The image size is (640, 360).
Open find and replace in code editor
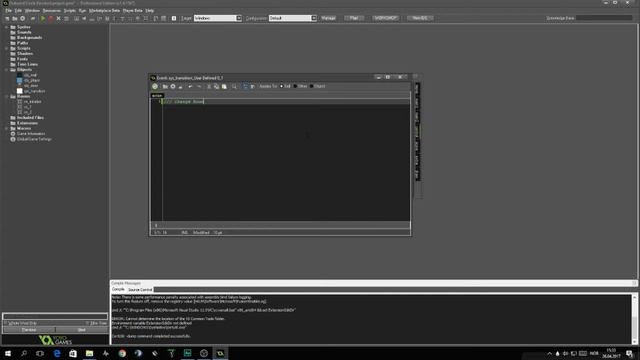(234, 87)
